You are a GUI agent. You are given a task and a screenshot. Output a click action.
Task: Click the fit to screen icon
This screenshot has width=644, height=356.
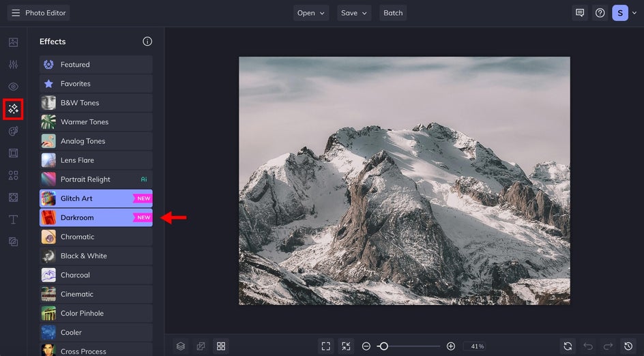pyautogui.click(x=326, y=346)
